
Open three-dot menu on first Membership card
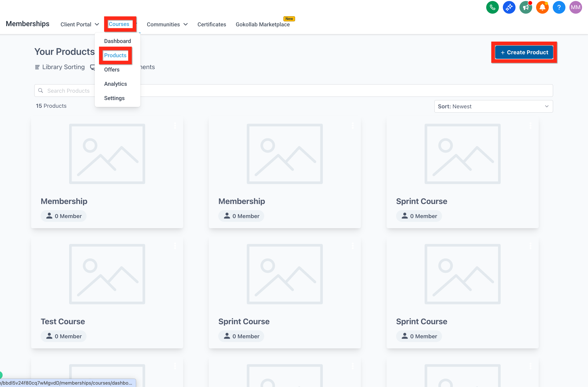(x=175, y=126)
